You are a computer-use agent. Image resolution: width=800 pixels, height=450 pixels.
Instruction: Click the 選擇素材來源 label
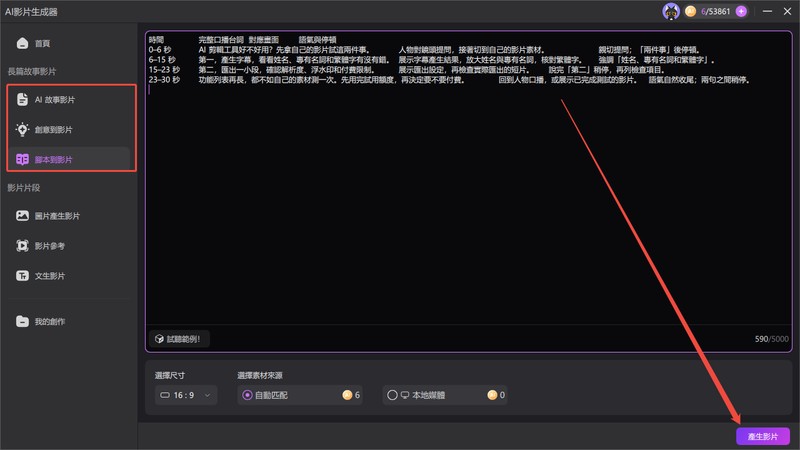tap(260, 376)
